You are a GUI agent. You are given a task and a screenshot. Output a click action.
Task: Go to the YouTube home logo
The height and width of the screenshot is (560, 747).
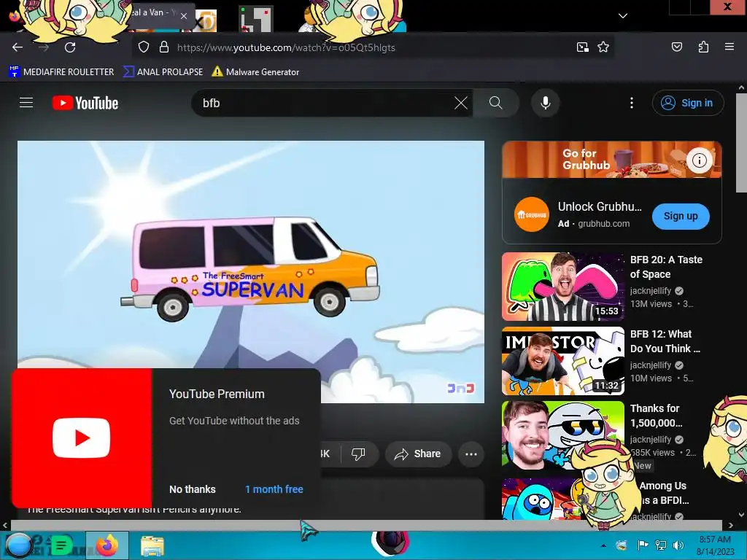click(85, 103)
